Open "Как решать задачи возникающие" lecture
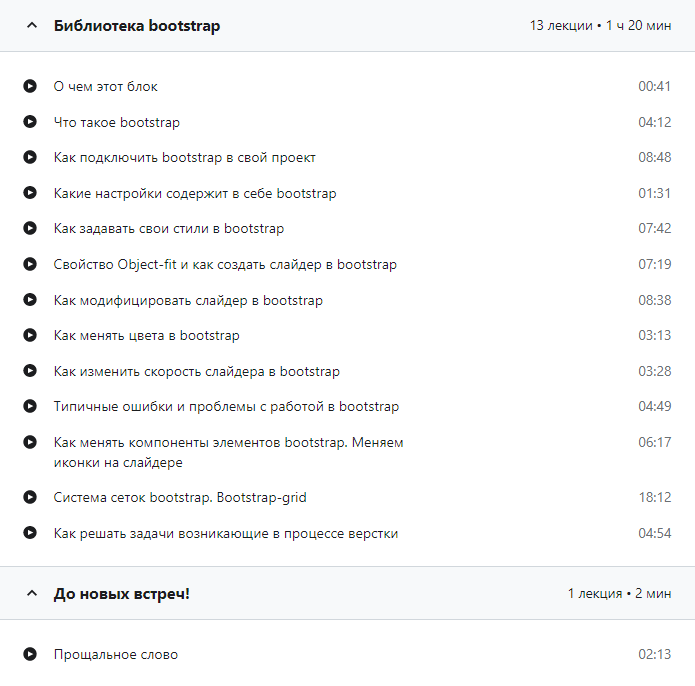Viewport: 695px width, 686px height. click(x=225, y=533)
